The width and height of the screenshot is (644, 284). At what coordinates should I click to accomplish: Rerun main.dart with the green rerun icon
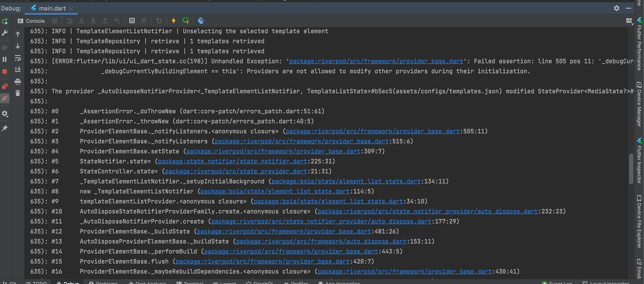[5, 21]
